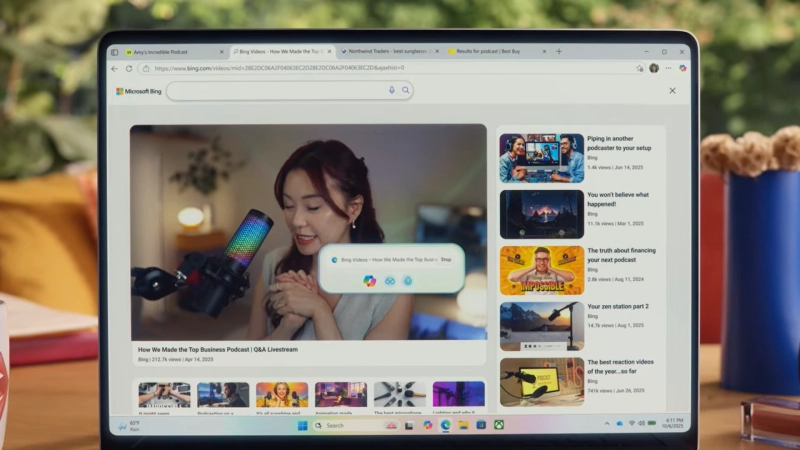Switch to the Northwind Traders tab
The image size is (800, 450).
click(385, 52)
